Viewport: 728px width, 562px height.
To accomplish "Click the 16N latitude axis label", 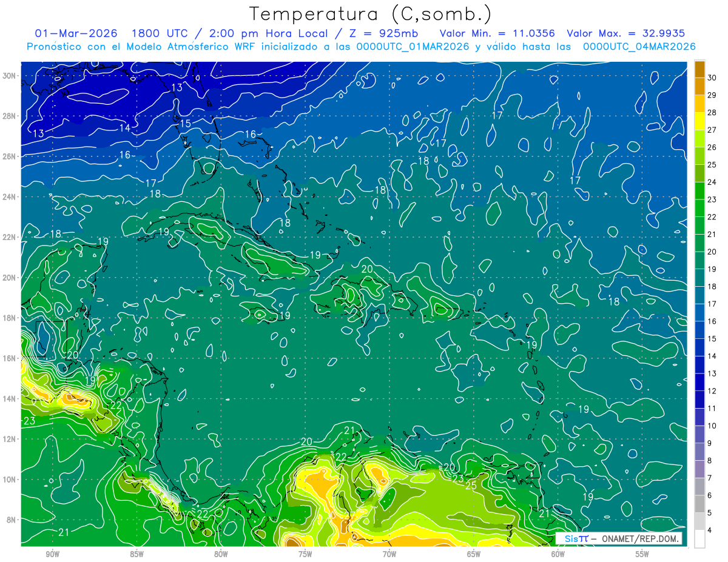I will coord(10,358).
